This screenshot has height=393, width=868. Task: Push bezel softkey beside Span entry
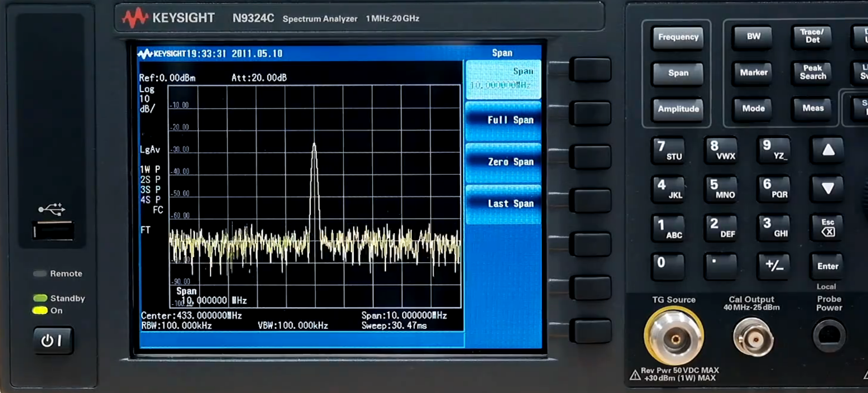coord(590,69)
